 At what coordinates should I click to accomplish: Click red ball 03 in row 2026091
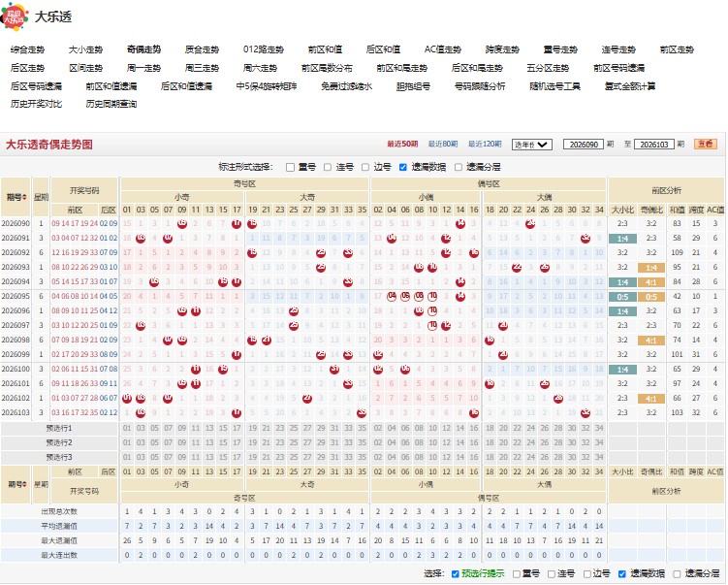click(141, 239)
